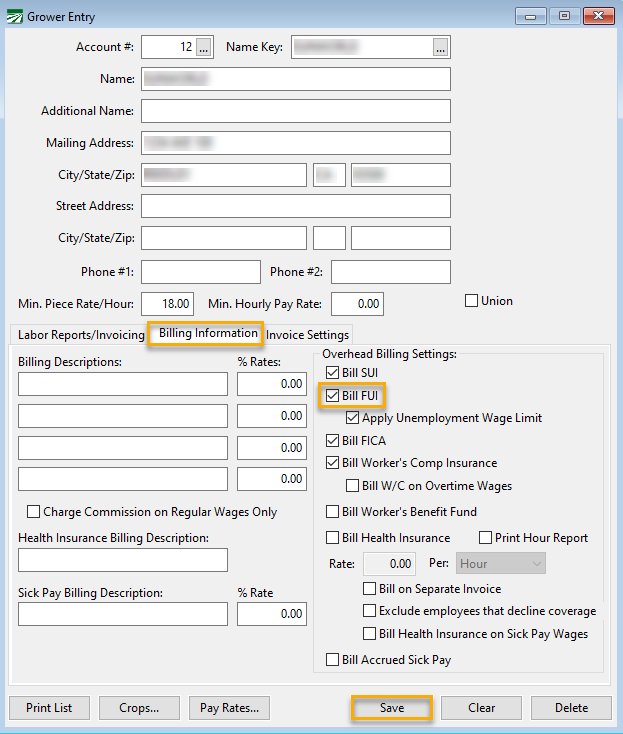Image resolution: width=623 pixels, height=734 pixels.
Task: Maximize the Grower Entry window
Action: point(564,16)
